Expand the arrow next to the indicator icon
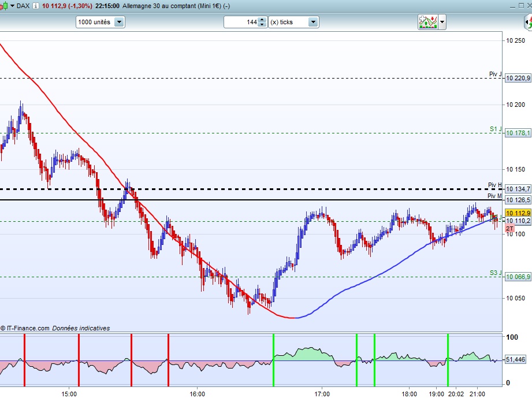 tap(442, 22)
